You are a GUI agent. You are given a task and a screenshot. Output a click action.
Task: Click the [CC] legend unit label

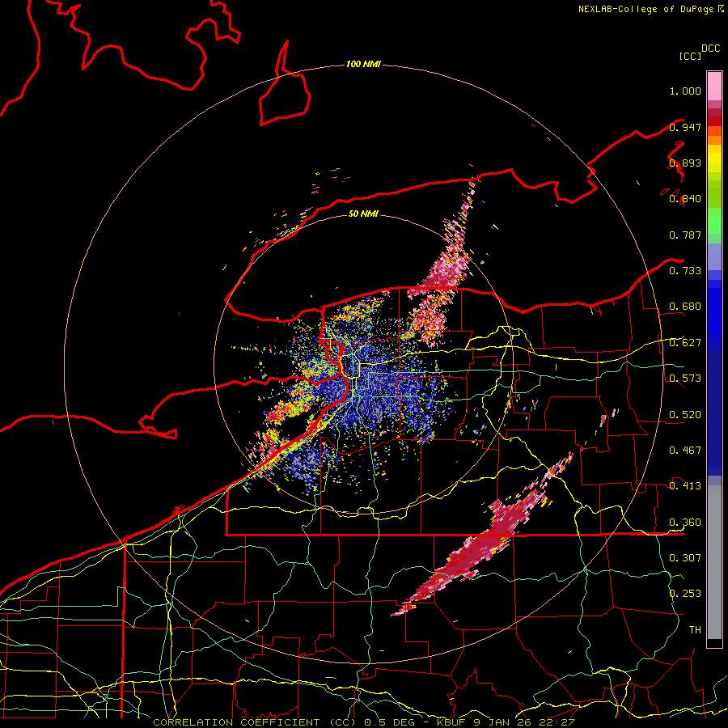pos(690,56)
